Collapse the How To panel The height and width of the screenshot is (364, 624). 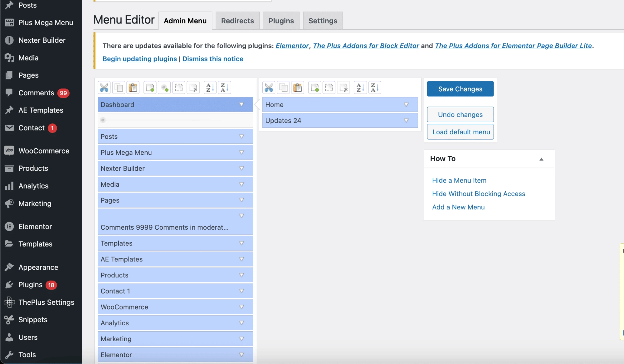tap(541, 158)
